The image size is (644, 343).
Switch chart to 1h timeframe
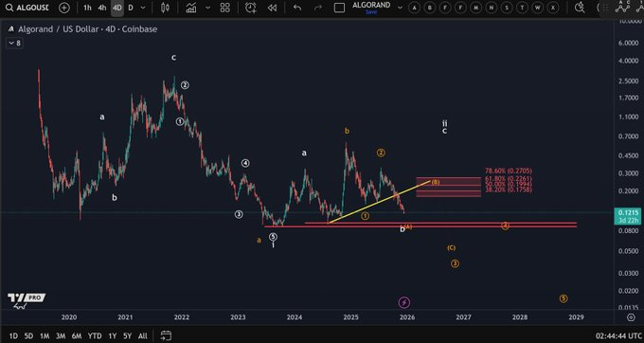(x=87, y=8)
